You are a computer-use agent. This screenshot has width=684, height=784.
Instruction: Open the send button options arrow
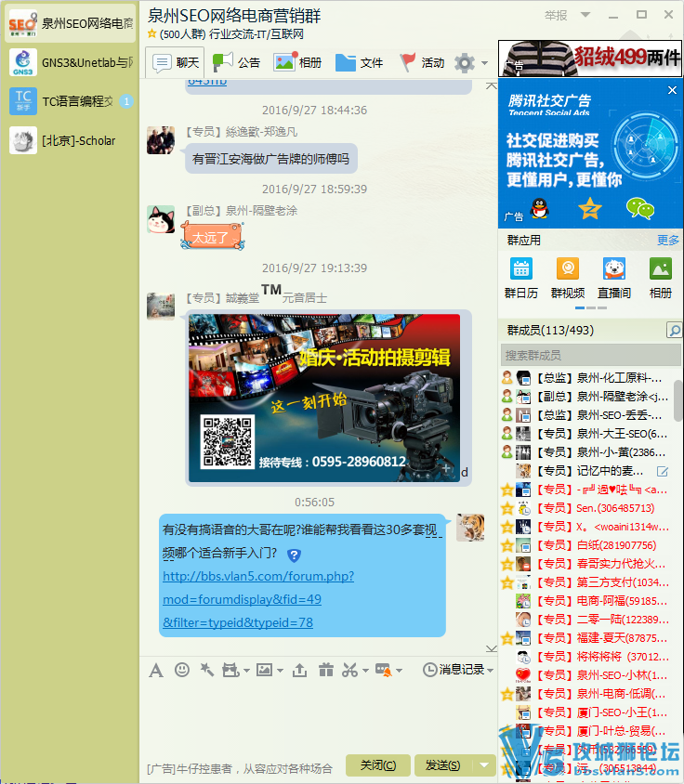tap(484, 765)
